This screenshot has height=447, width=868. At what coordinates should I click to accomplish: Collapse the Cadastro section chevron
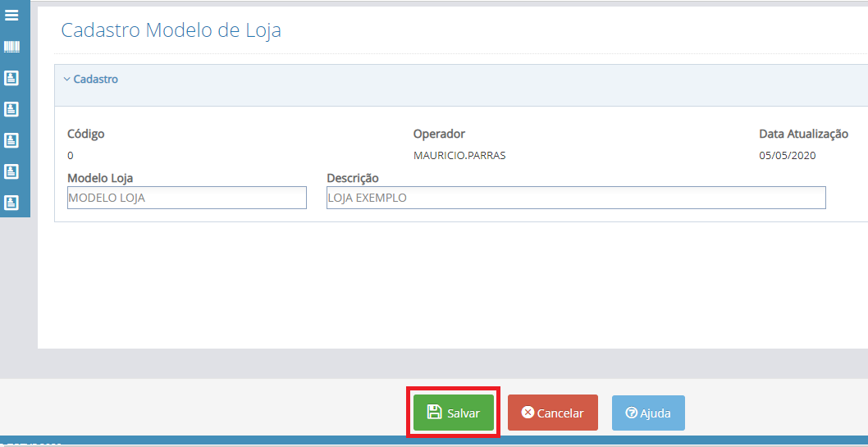(x=67, y=79)
